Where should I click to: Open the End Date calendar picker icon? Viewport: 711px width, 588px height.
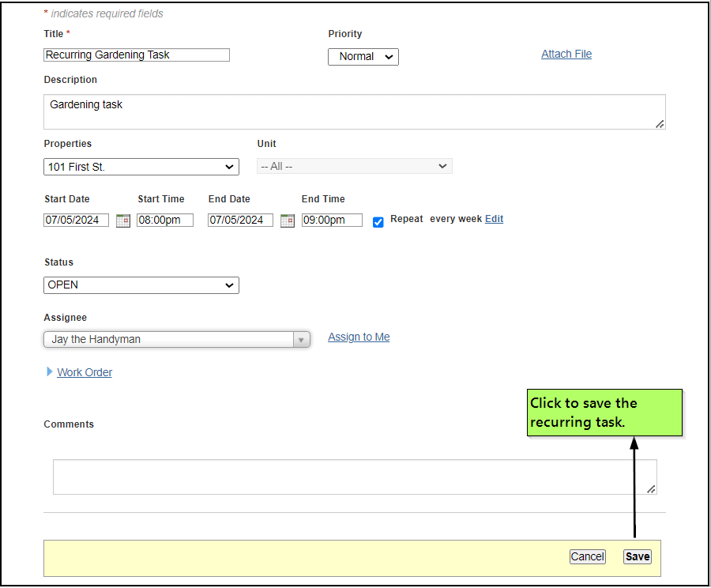click(288, 220)
